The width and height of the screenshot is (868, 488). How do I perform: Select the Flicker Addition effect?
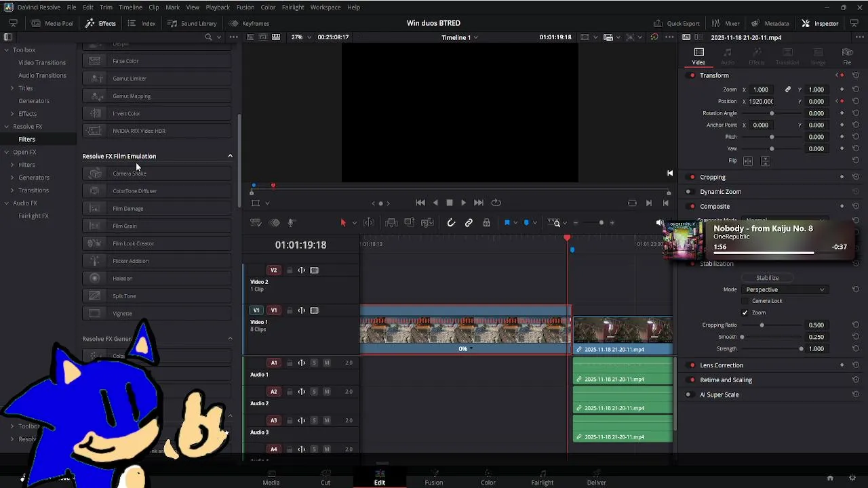tap(157, 261)
